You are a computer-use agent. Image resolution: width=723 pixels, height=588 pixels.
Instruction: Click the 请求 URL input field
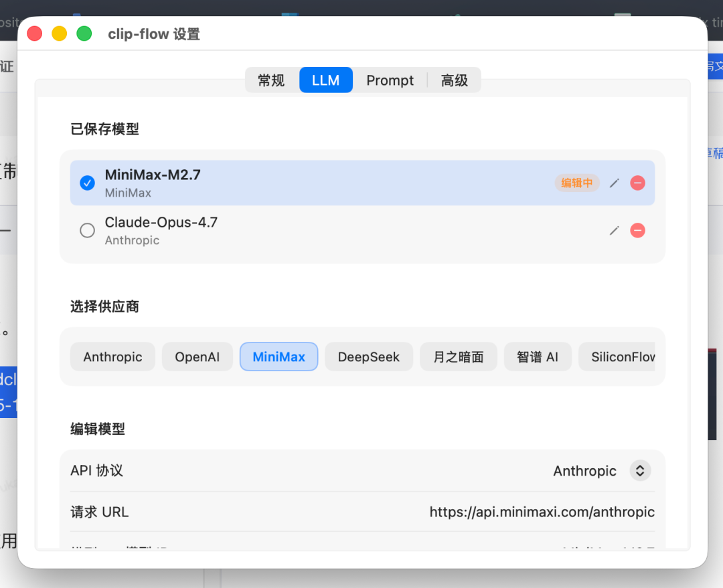[x=542, y=512]
